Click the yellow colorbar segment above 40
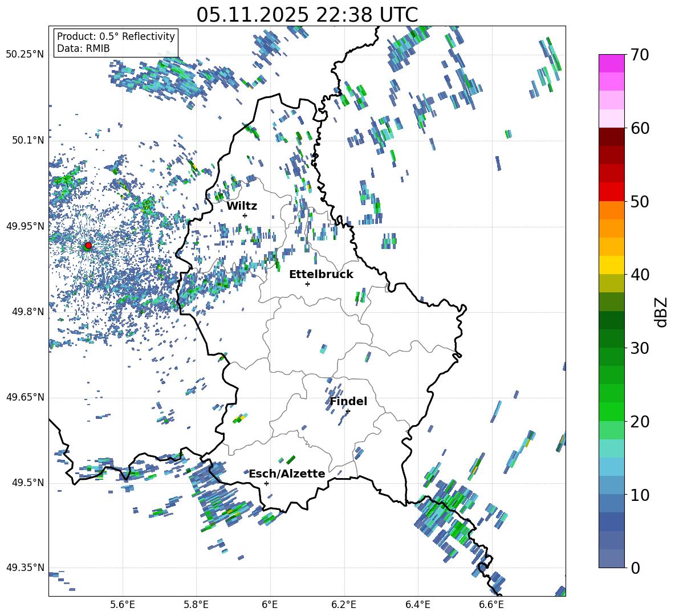 click(x=611, y=265)
